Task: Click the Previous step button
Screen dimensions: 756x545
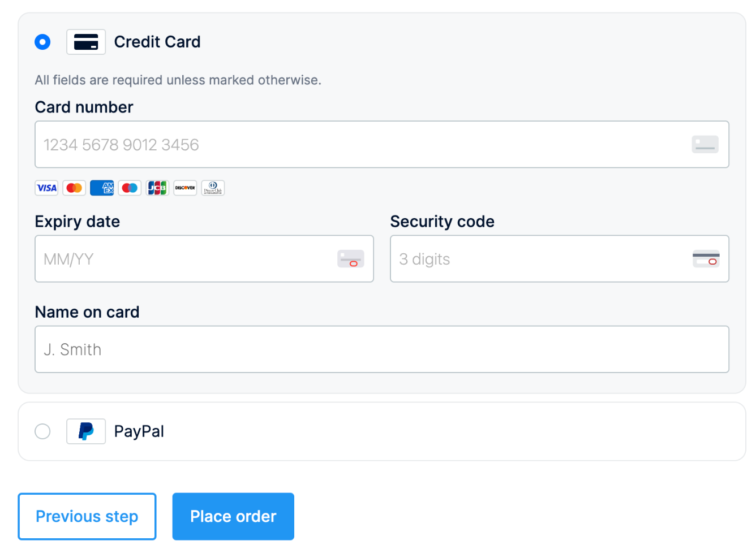Action: click(x=87, y=516)
